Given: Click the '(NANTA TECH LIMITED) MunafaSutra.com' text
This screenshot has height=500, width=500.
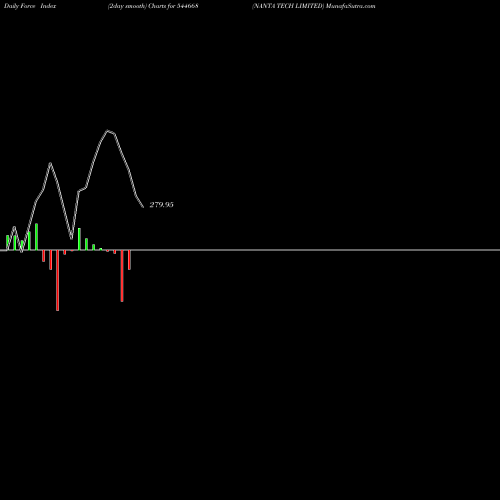Looking at the screenshot, I should coord(314,6).
